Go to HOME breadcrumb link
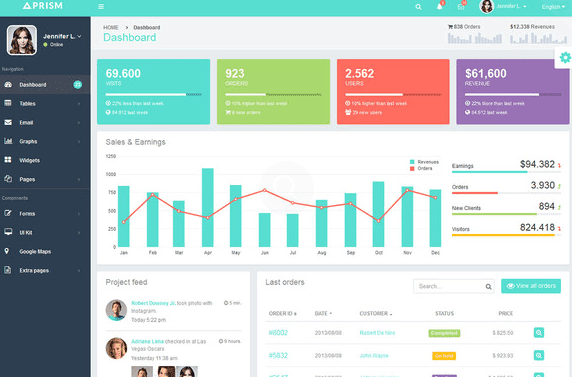Screen dimensions: 572x377 tap(111, 27)
